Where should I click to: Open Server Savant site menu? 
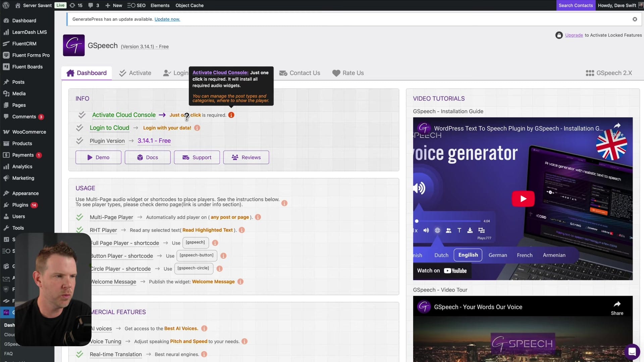pyautogui.click(x=34, y=5)
